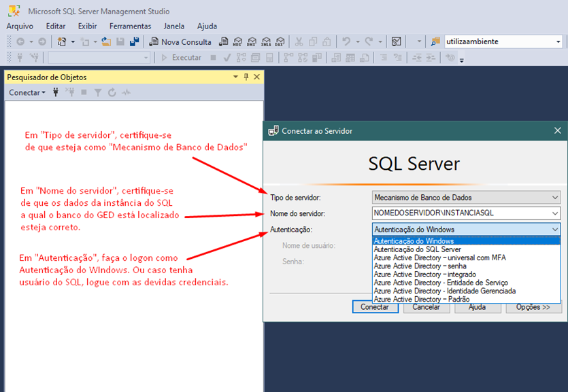Pin the Pesquisador de Objetos panel
Viewport: 568px width, 392px height.
click(x=246, y=77)
